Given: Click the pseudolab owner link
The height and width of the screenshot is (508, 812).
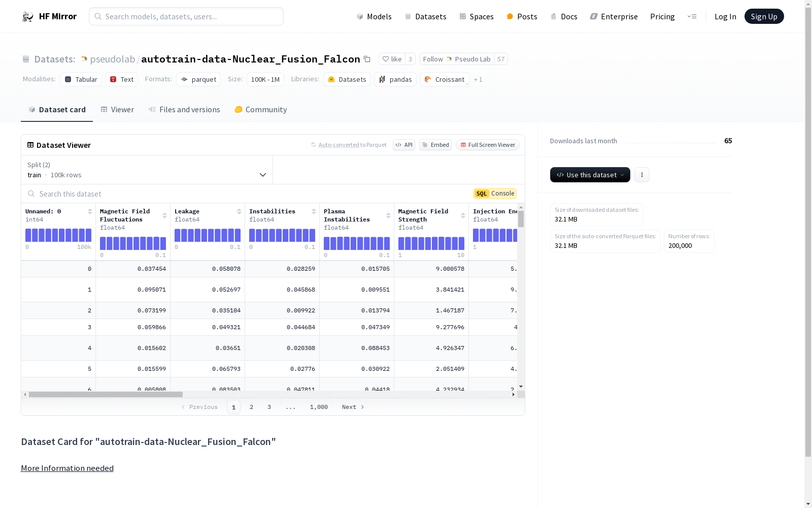Looking at the screenshot, I should point(113,59).
